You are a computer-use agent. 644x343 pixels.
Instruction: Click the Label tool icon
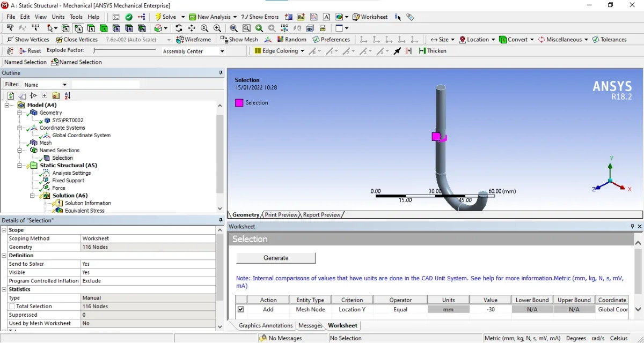[10, 28]
